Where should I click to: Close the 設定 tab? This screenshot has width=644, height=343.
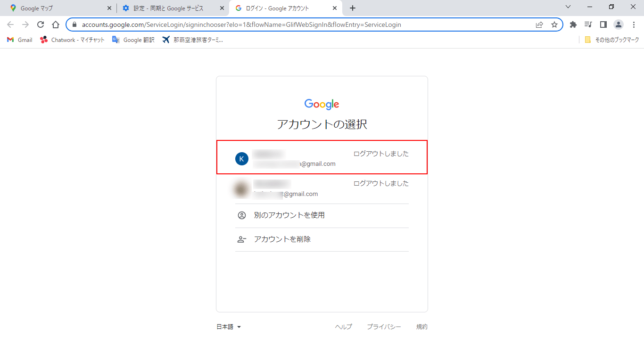pos(222,8)
